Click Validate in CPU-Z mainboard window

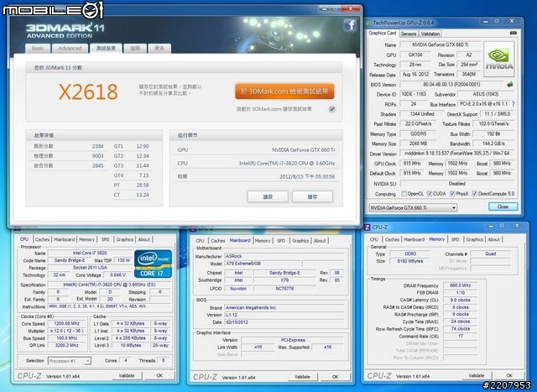point(302,377)
